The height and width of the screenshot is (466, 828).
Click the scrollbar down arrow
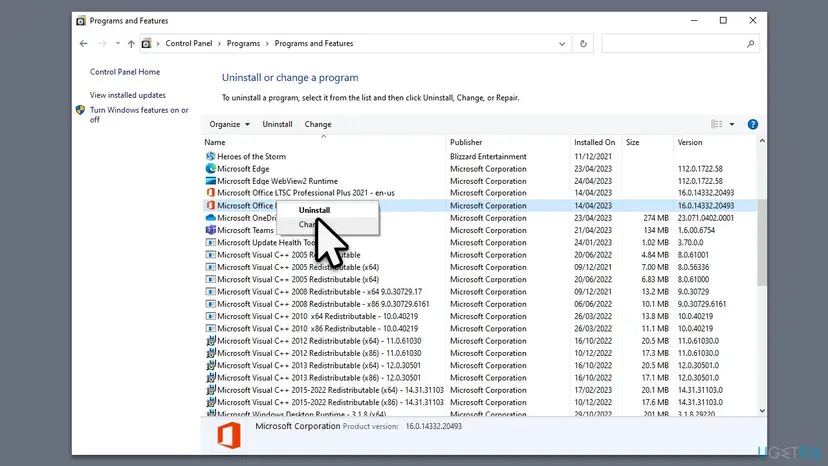762,411
